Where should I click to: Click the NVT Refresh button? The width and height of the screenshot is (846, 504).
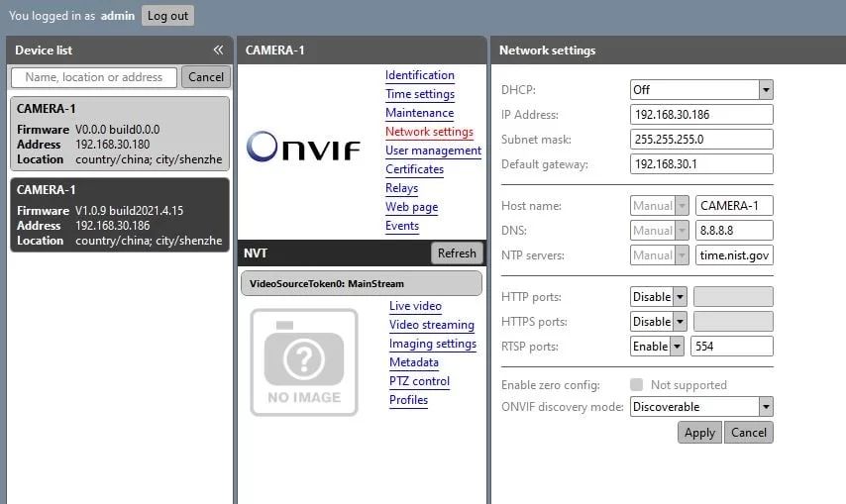click(457, 253)
